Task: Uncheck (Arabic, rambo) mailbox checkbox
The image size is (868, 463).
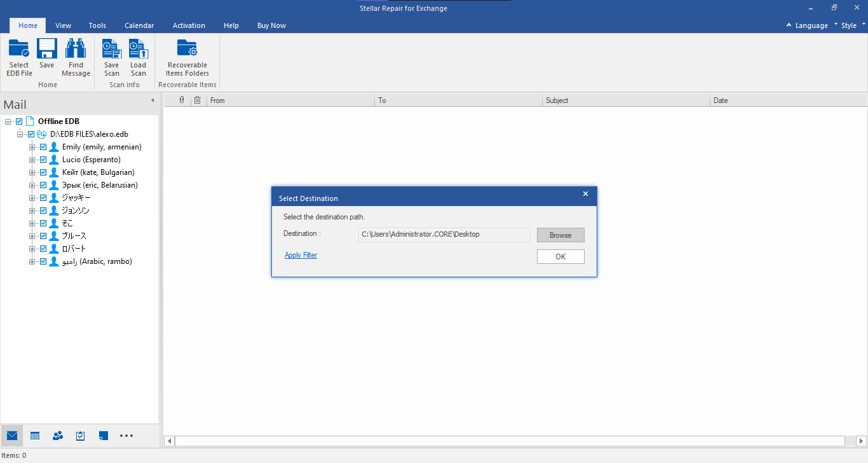Action: [x=43, y=261]
